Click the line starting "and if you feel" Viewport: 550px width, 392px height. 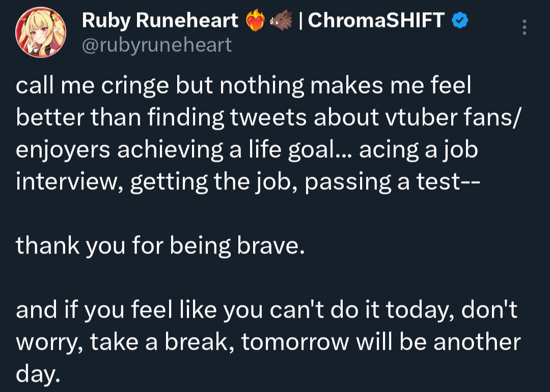click(x=266, y=310)
